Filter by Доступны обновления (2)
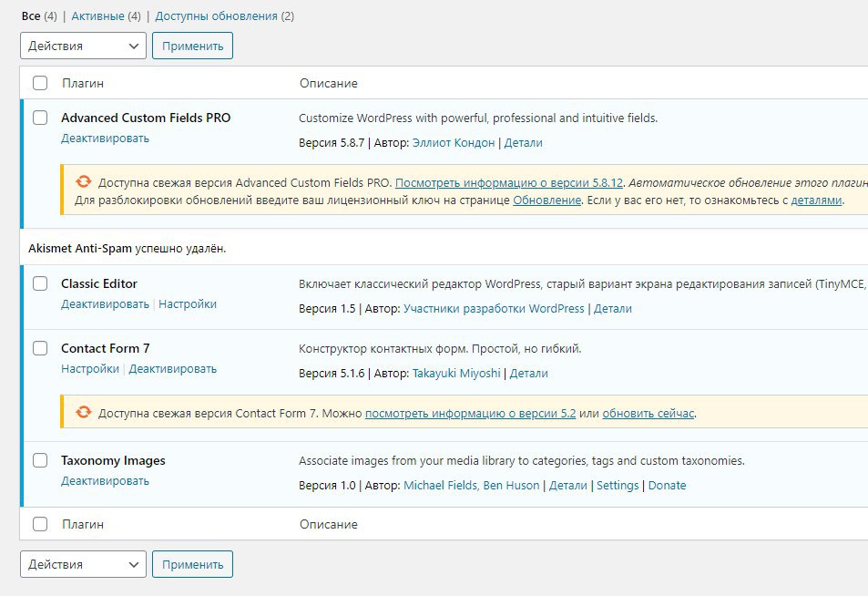 [x=225, y=16]
